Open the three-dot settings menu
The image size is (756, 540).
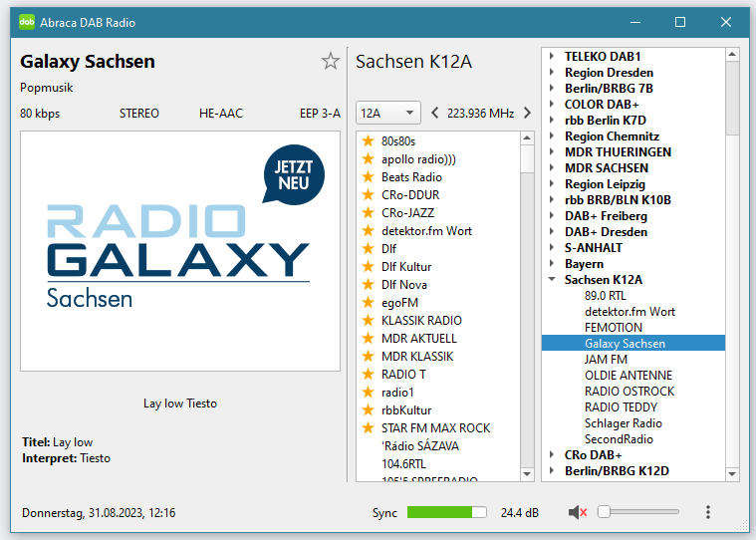pyautogui.click(x=708, y=512)
